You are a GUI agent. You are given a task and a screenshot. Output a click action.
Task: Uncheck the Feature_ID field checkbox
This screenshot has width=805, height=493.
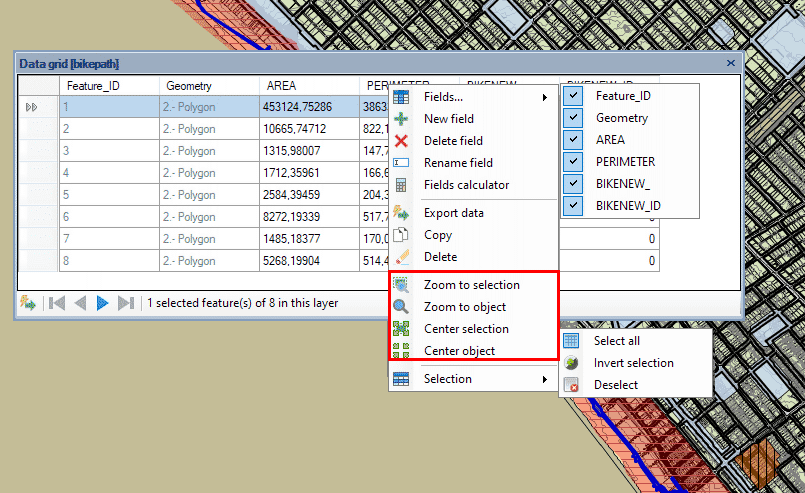(x=574, y=96)
